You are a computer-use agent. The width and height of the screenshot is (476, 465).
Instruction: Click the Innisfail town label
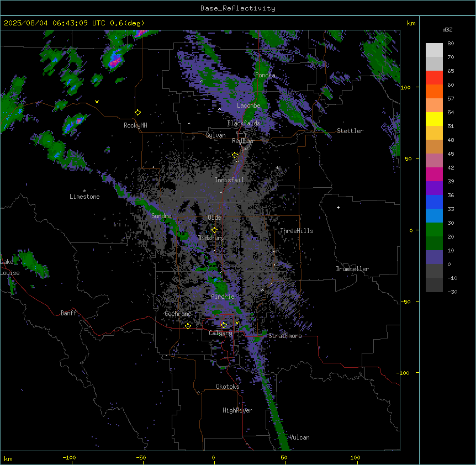(x=230, y=180)
